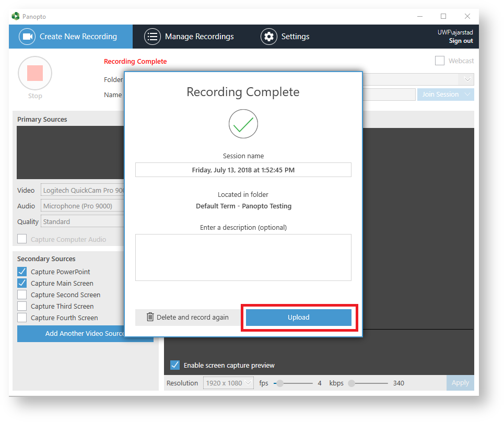
Task: Enable the Webcast checkbox
Action: [440, 61]
